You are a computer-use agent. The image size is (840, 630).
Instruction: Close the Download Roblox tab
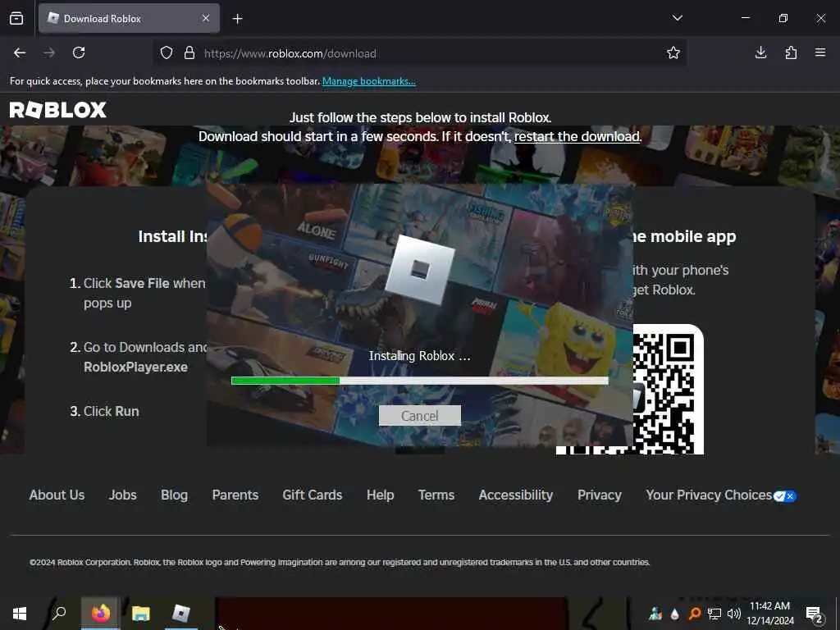pos(206,18)
